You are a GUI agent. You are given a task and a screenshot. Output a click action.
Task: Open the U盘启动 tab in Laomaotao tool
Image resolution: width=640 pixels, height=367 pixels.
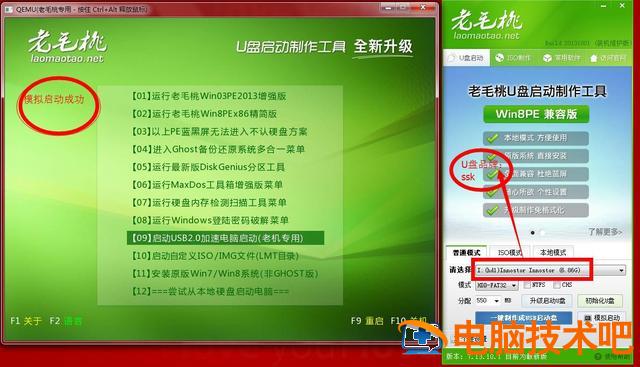click(466, 58)
